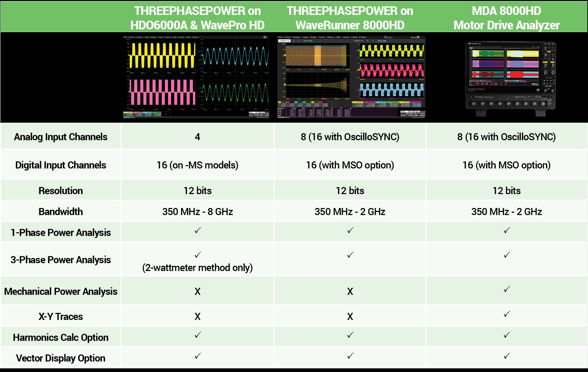The height and width of the screenshot is (372, 588).
Task: Click Harmonics Calc Option checkmark under MDA 8000HD
Action: pyautogui.click(x=507, y=335)
